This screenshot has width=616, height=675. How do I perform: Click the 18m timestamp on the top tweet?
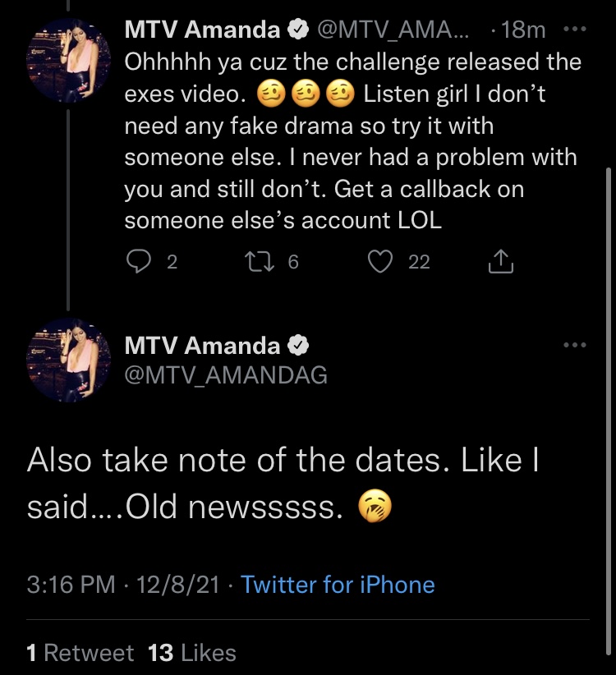[523, 30]
